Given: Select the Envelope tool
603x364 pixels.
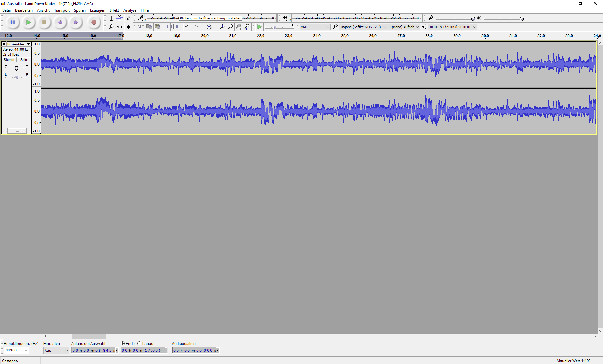Looking at the screenshot, I should click(x=120, y=18).
